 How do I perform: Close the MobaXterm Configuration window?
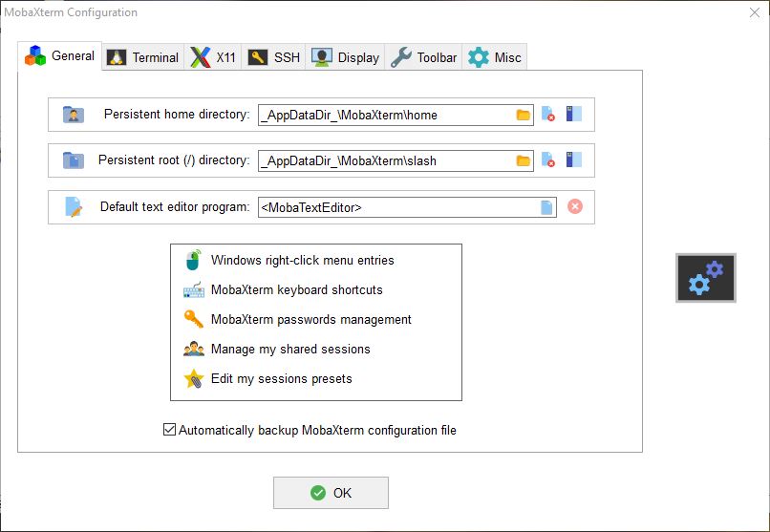(x=755, y=12)
